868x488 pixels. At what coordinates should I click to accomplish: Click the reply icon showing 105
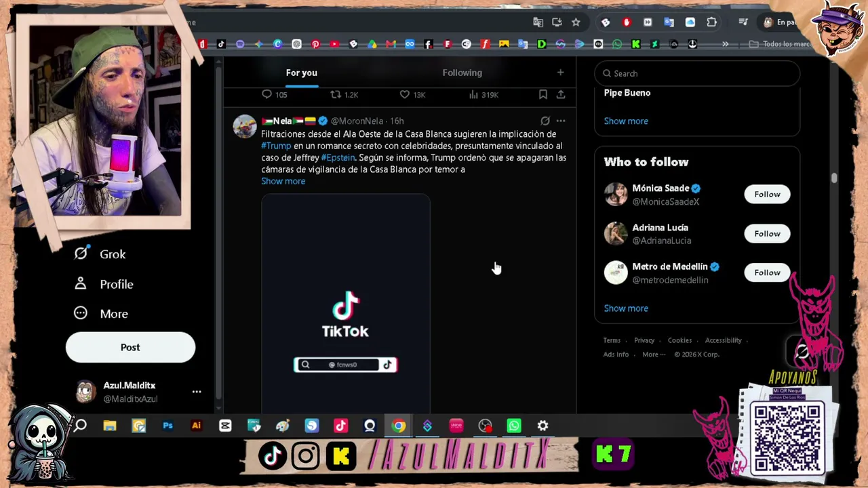click(267, 95)
